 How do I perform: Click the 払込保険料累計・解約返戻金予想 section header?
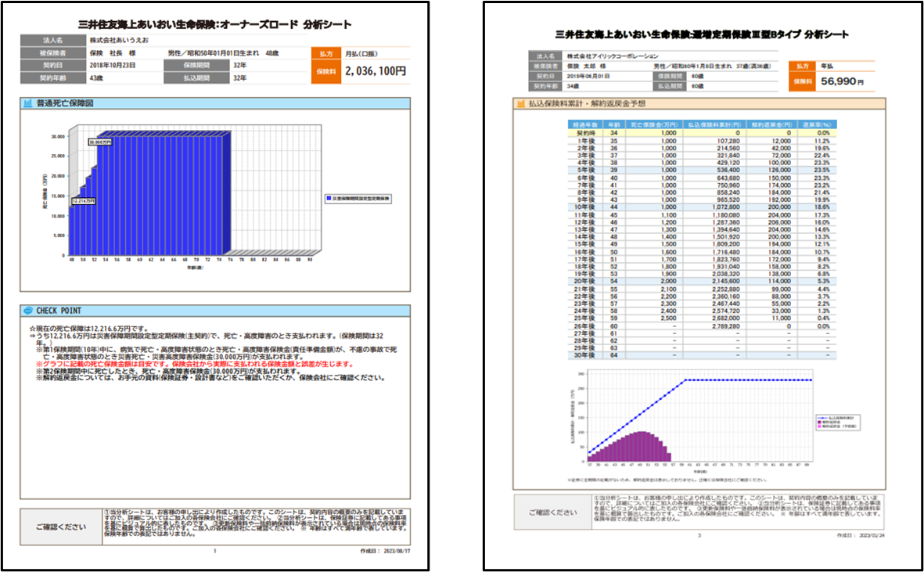699,103
